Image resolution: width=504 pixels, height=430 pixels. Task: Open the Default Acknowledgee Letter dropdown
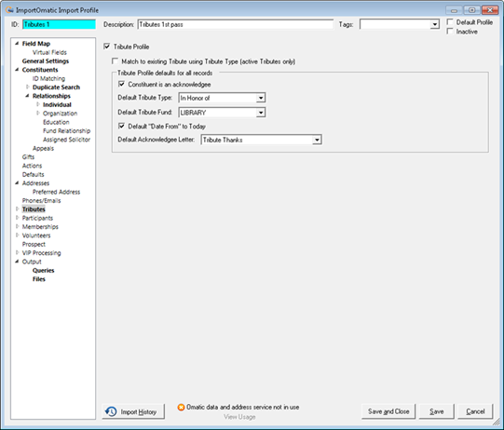pos(317,140)
